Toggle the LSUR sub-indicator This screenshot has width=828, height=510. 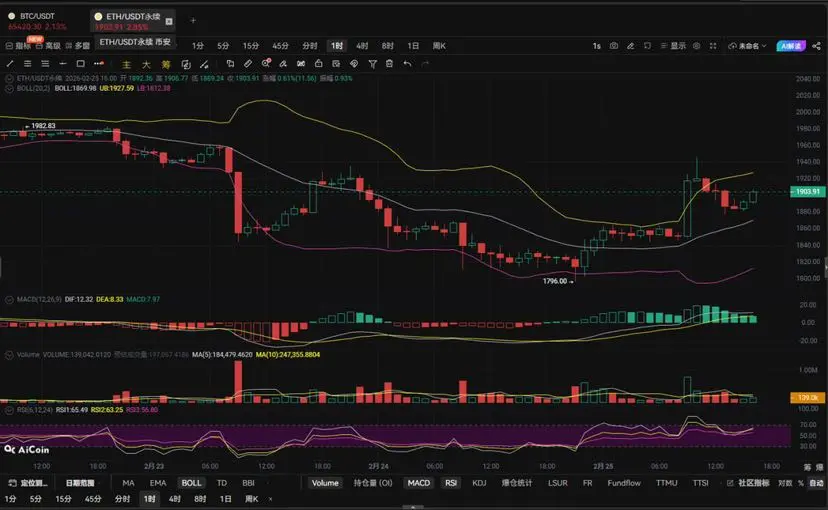tap(558, 483)
